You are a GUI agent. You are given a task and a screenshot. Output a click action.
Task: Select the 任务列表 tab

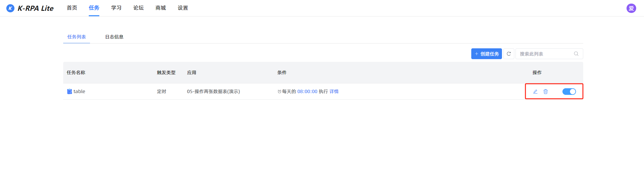click(x=76, y=37)
